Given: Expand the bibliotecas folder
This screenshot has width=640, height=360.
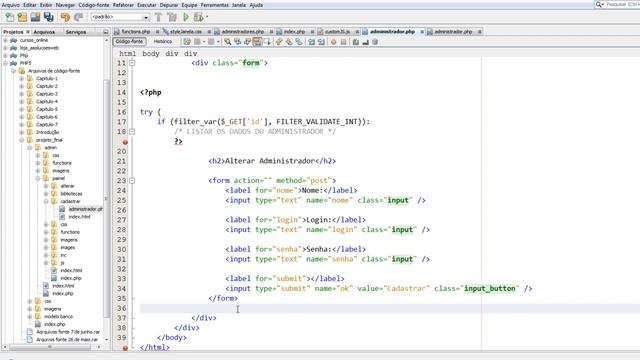Looking at the screenshot, I should click(x=46, y=193).
